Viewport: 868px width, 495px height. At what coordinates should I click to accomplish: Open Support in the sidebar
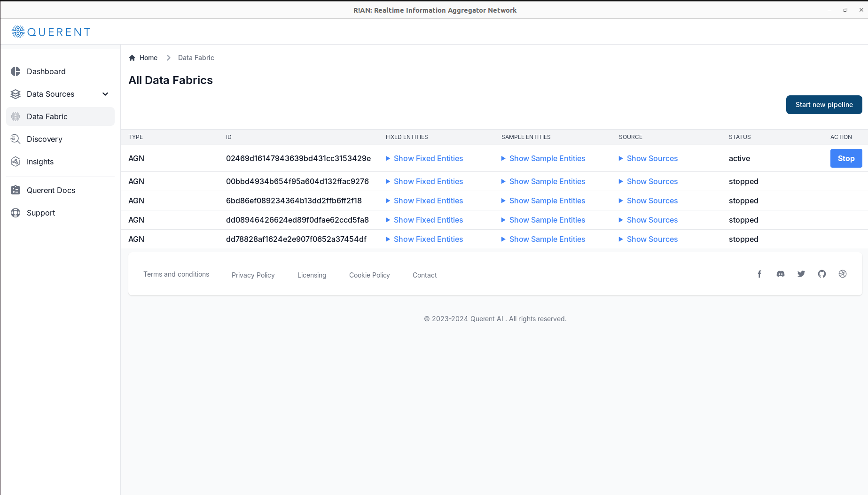pos(60,213)
